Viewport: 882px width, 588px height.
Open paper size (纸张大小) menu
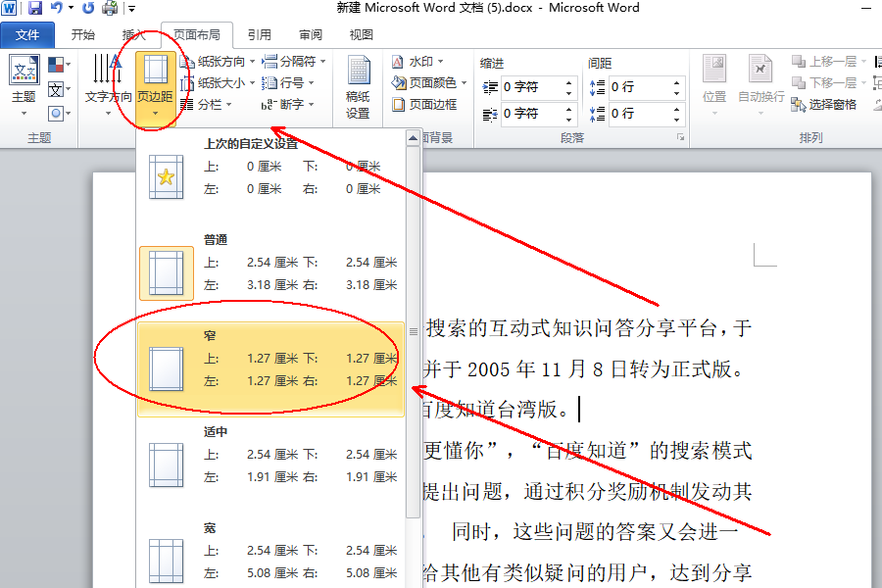click(x=219, y=82)
